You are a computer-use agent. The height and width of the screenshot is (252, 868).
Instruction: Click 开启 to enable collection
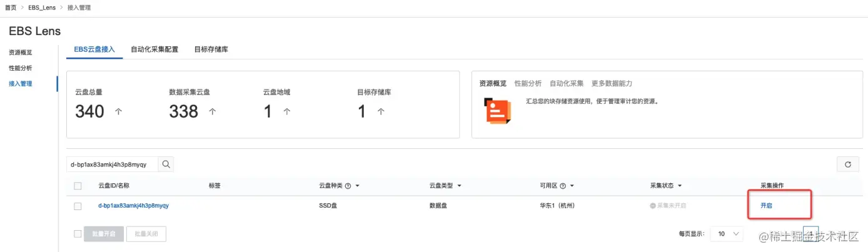click(766, 206)
